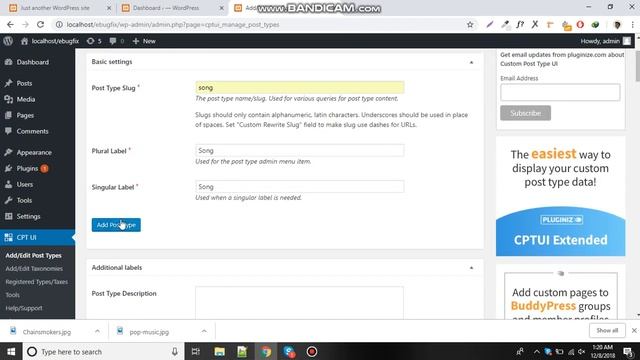Open Add/Edit Taxonomies submenu
Image resolution: width=640 pixels, height=360 pixels.
(x=34, y=269)
